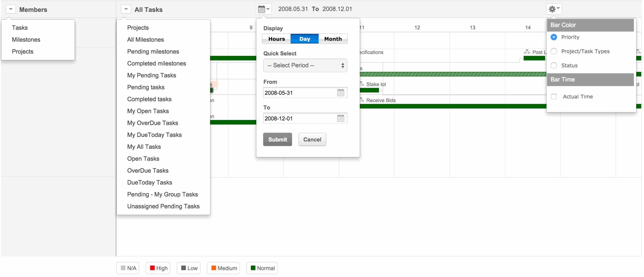Screen dimensions: 644x277
Task: Click the High priority red color swatch
Action: 152,268
